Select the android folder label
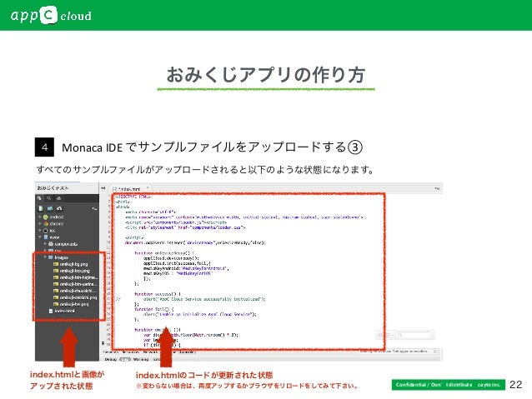 pyautogui.click(x=57, y=217)
